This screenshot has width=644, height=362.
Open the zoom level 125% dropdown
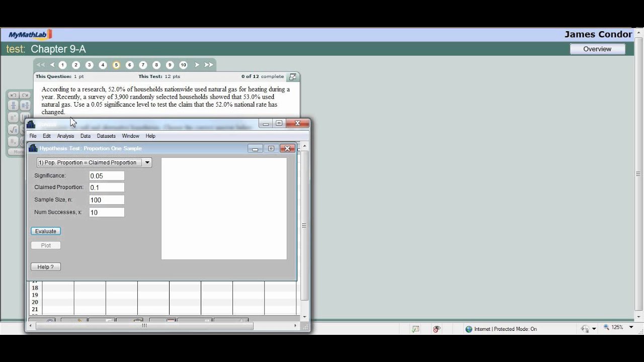[631, 327]
